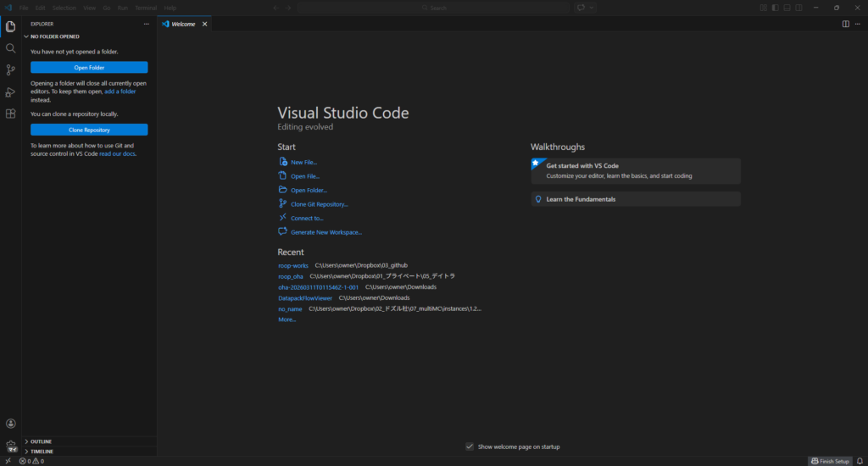Click the remote window icon in status bar
This screenshot has width=868, height=466.
point(8,461)
